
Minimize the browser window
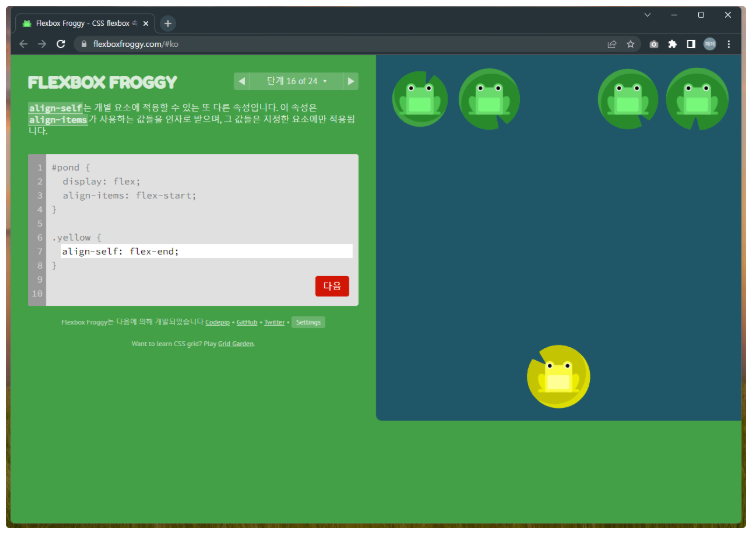click(674, 15)
